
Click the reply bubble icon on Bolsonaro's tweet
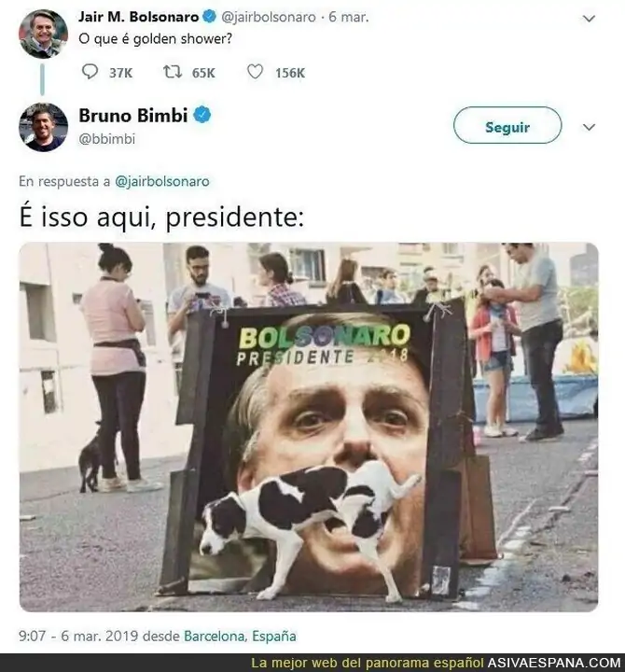tap(90, 72)
